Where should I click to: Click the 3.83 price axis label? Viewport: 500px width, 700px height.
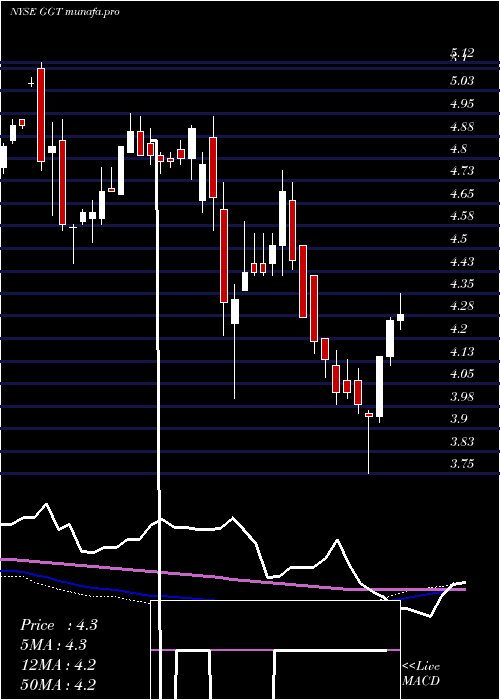pyautogui.click(x=462, y=442)
